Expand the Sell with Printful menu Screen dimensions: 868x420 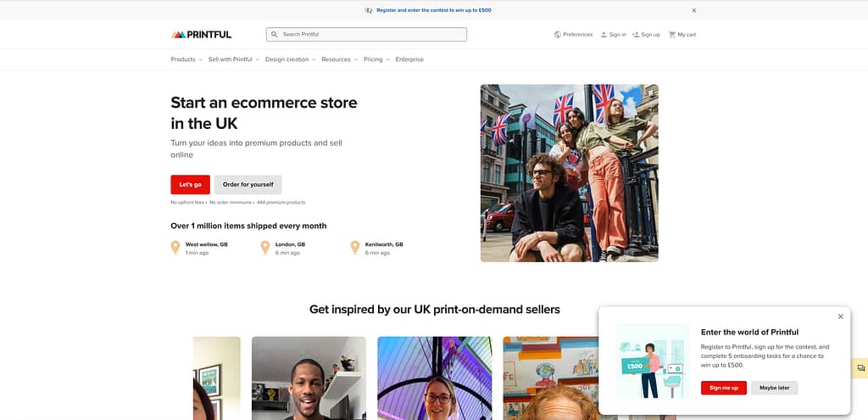click(x=234, y=59)
